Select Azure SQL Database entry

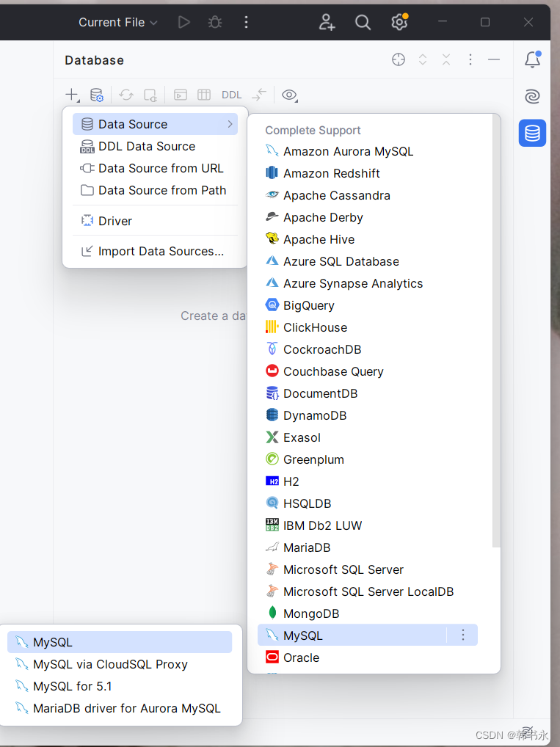368,261
